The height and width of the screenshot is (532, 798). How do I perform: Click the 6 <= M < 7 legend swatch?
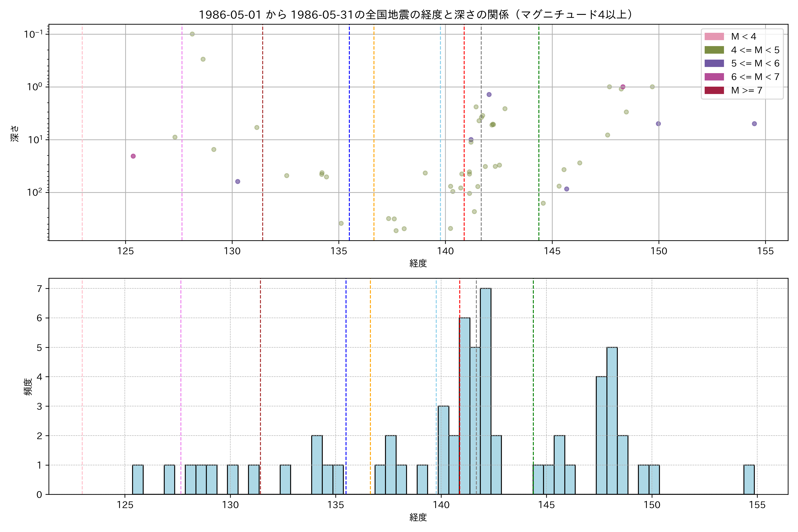pyautogui.click(x=714, y=77)
